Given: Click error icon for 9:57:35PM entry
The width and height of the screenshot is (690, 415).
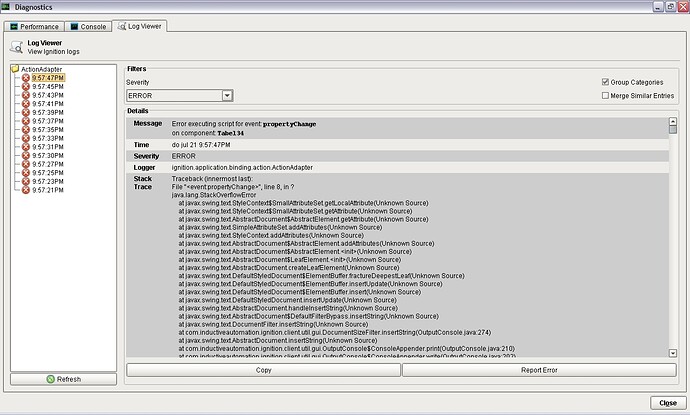Looking at the screenshot, I should tap(26, 130).
